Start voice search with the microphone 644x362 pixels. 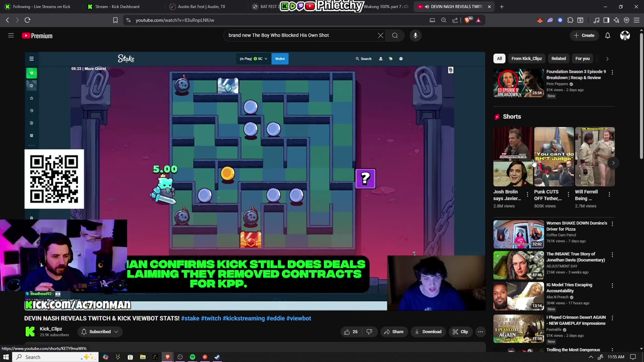[x=415, y=35]
